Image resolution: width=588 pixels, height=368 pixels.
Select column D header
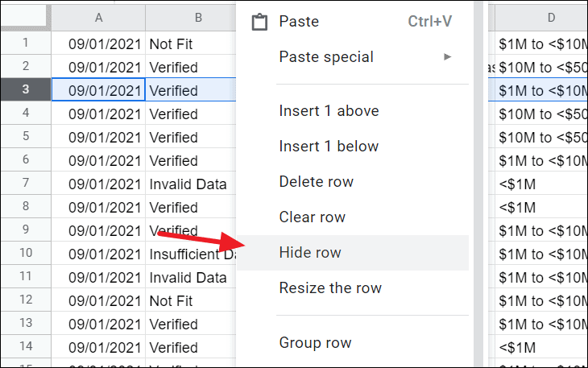click(x=541, y=18)
